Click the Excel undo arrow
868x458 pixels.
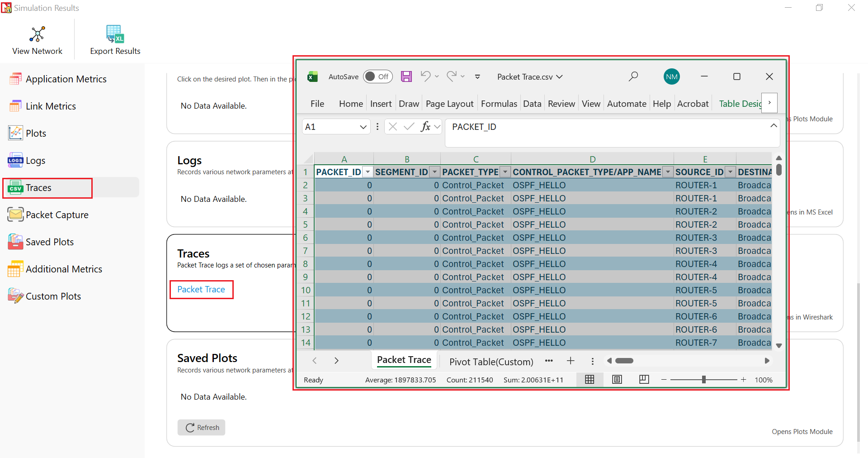tap(425, 76)
